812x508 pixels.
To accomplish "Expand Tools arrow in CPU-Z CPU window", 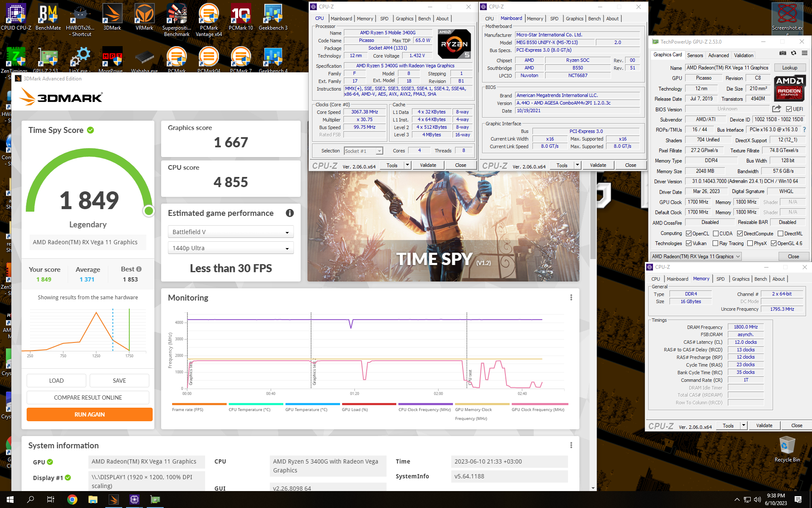I will 407,165.
